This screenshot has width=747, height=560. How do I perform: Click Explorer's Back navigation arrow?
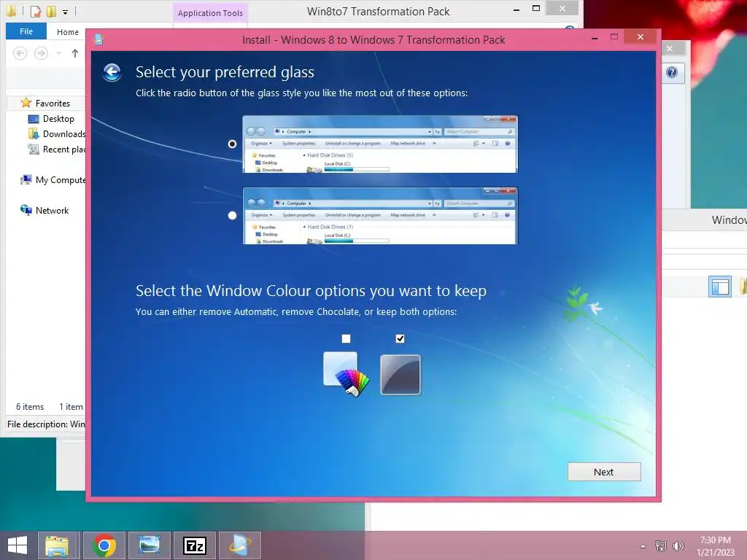click(x=20, y=53)
